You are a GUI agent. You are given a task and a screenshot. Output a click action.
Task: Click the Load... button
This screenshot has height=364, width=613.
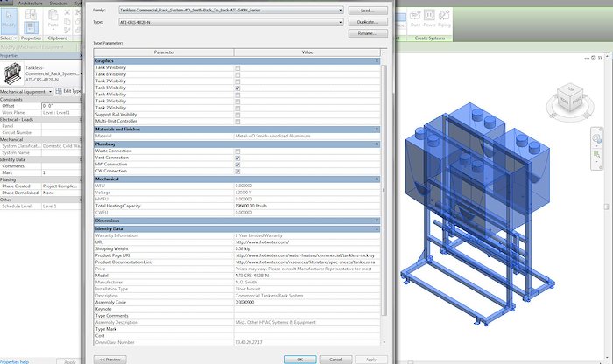pyautogui.click(x=368, y=10)
